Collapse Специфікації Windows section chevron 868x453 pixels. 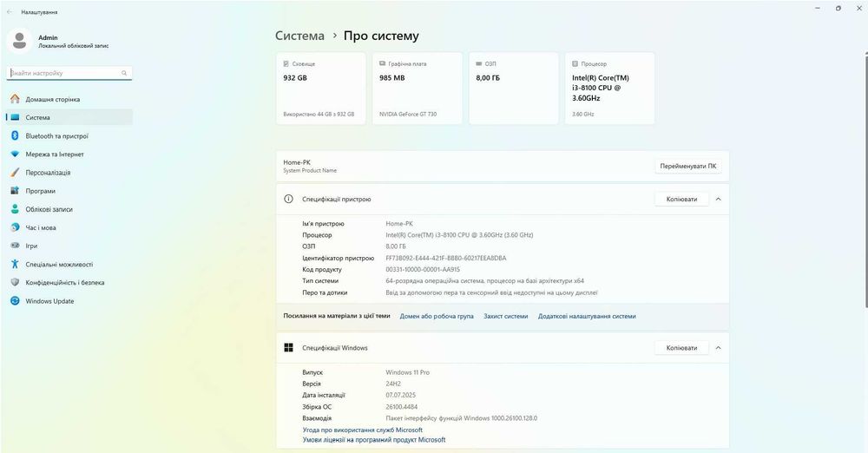pos(718,348)
